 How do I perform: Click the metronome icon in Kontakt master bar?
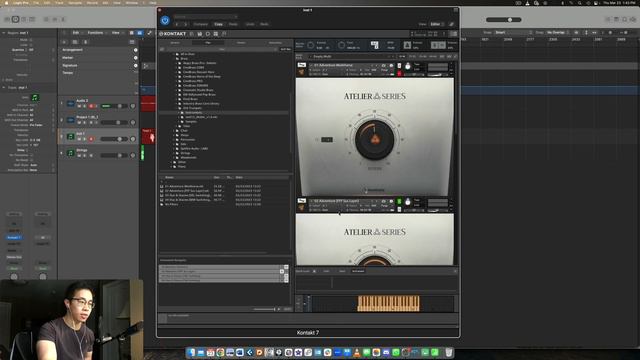[407, 44]
